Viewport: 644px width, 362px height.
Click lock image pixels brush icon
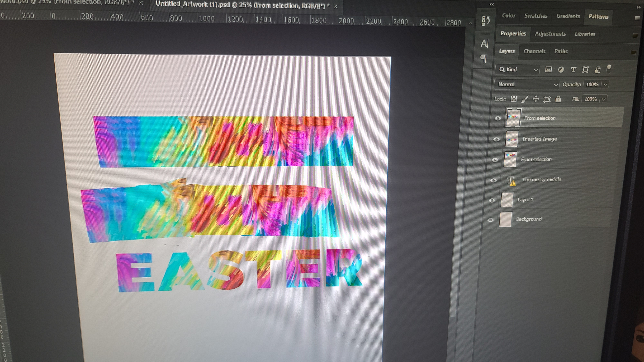coord(525,99)
